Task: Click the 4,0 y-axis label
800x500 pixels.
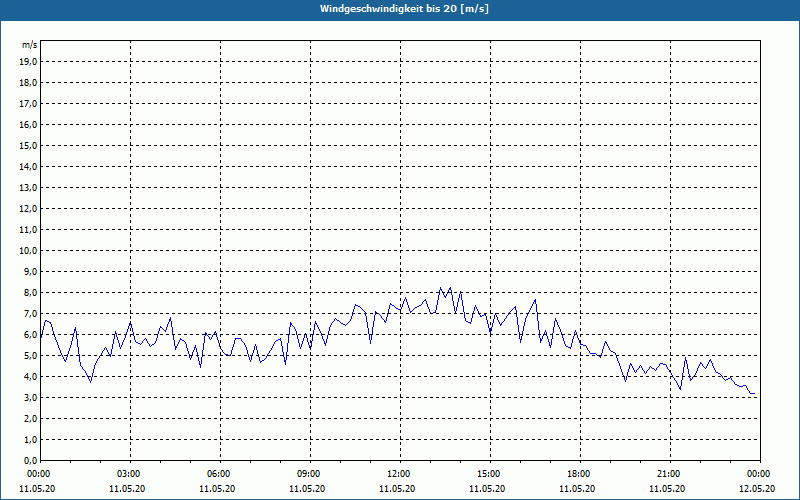Action: pos(31,377)
